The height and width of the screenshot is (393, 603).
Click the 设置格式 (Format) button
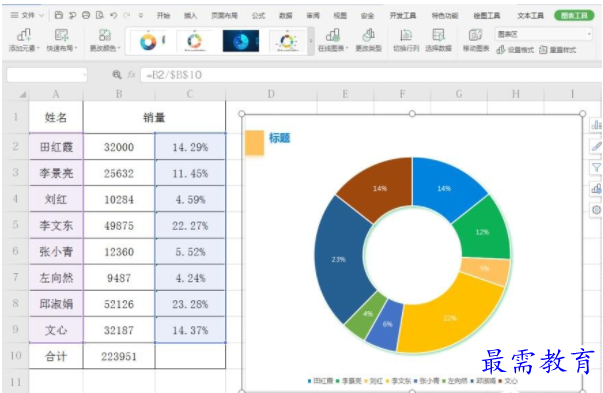(x=515, y=50)
